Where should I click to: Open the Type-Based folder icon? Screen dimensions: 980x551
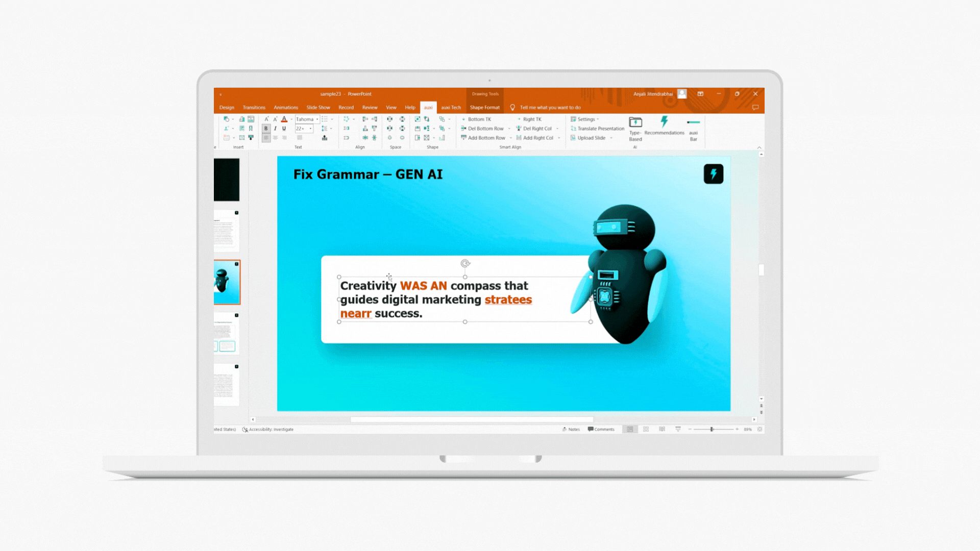[x=635, y=122]
